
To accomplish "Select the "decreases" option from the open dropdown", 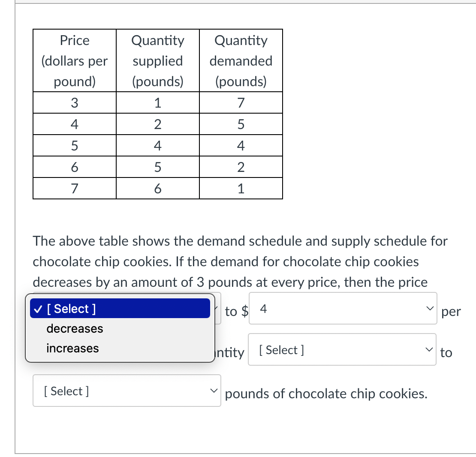I will pos(74,328).
